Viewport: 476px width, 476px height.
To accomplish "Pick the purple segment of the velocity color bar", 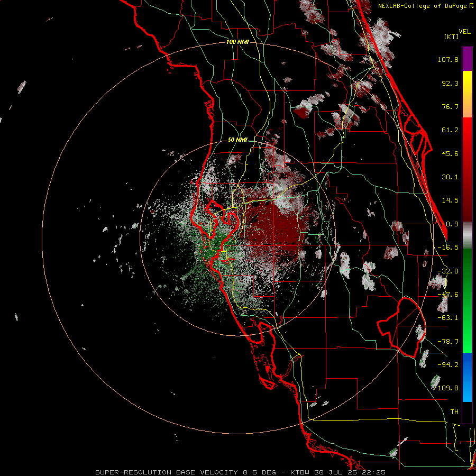I will click(x=467, y=59).
